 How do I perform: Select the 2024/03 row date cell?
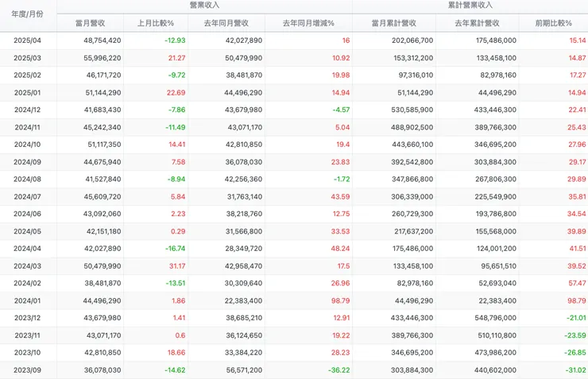(27, 266)
